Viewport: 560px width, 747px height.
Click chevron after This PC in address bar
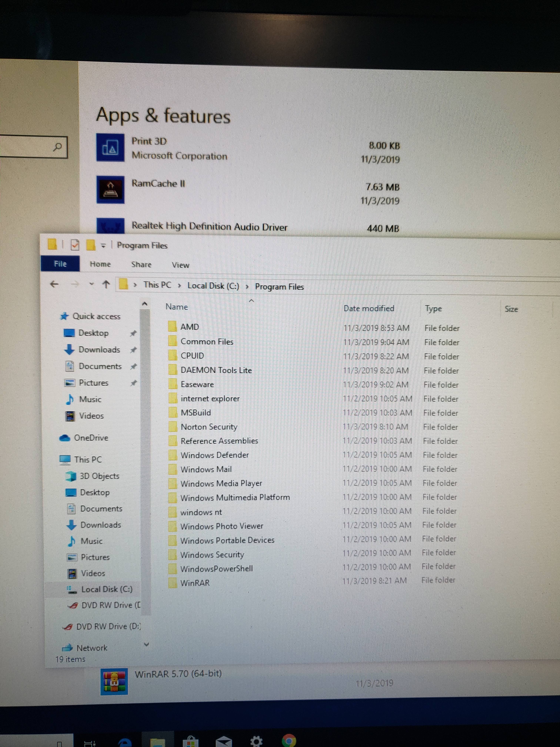click(179, 286)
